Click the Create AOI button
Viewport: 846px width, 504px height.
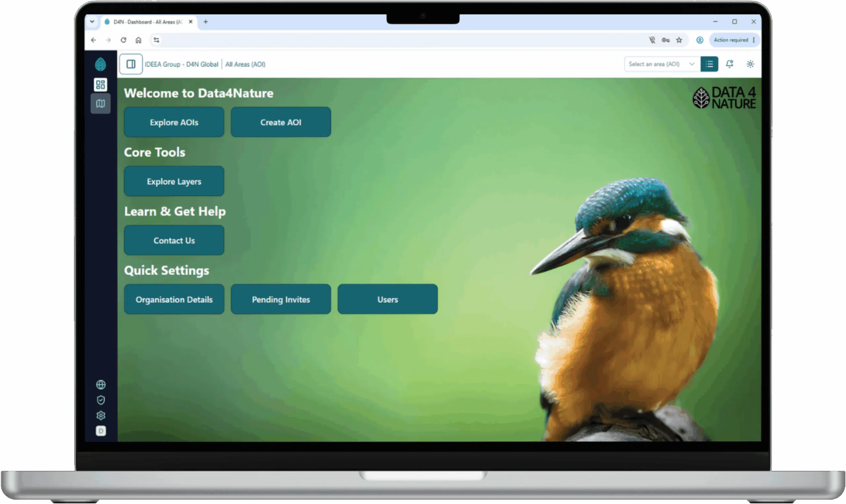click(281, 122)
